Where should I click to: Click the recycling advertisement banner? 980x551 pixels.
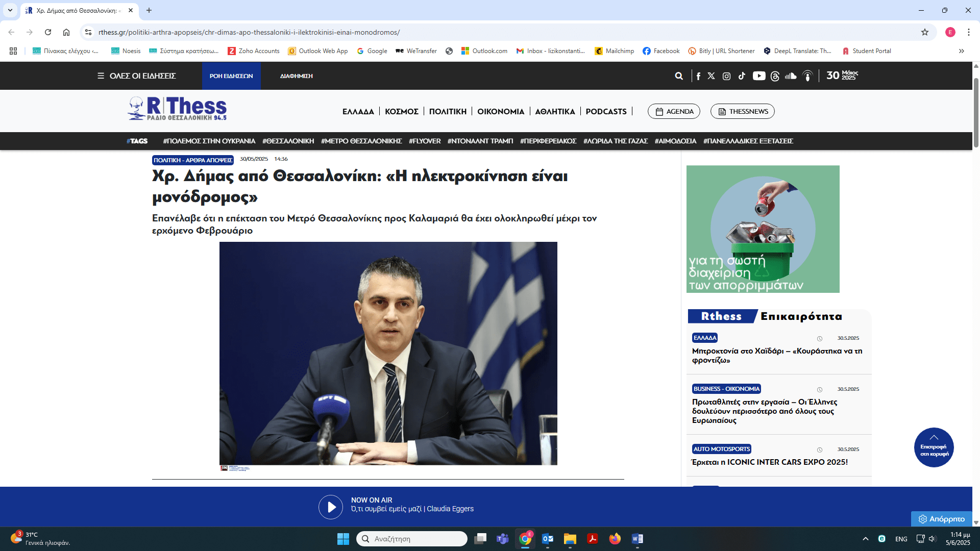[x=763, y=229]
